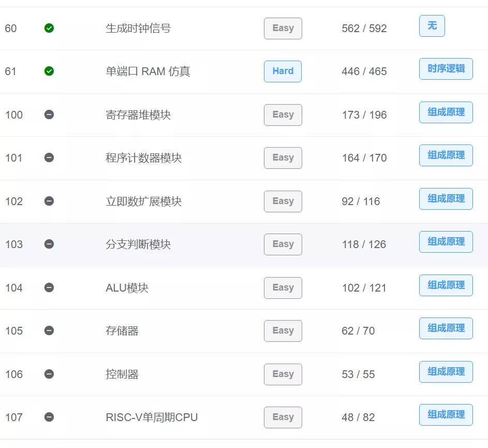The width and height of the screenshot is (488, 448).
Task: Select the 时序逻辑 category tag
Action: pyautogui.click(x=446, y=69)
